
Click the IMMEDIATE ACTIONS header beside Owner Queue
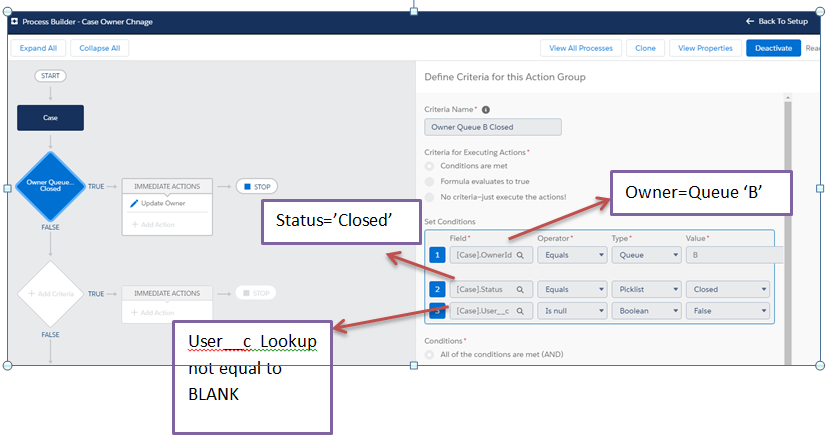click(x=167, y=186)
